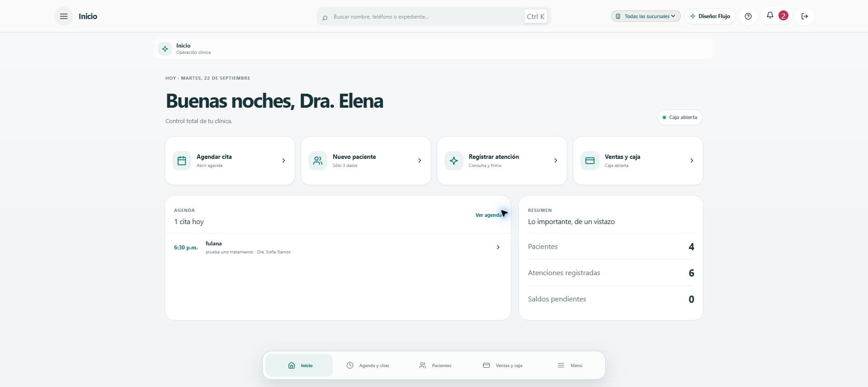Expand the Agendar cita card chevron
Image resolution: width=868 pixels, height=387 pixels.
[x=283, y=161]
